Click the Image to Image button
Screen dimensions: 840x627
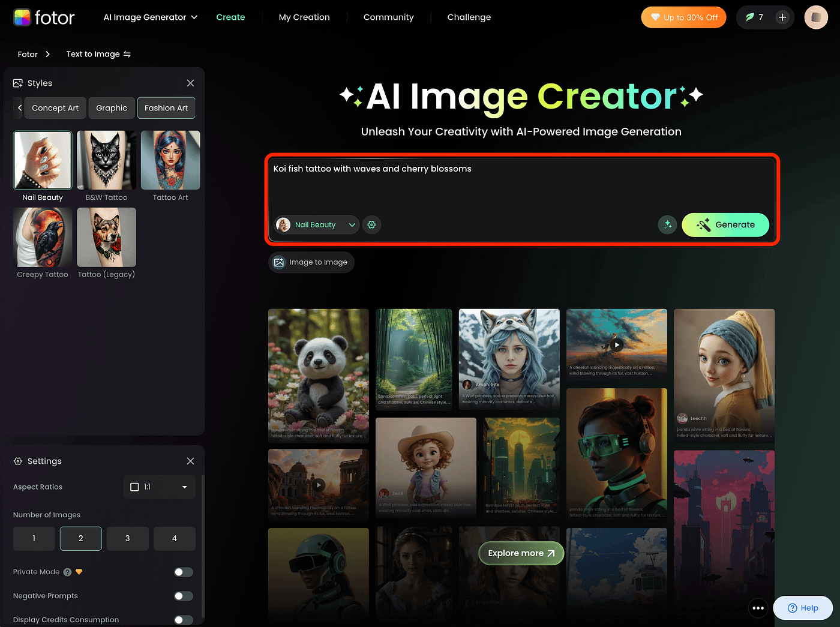[311, 262]
